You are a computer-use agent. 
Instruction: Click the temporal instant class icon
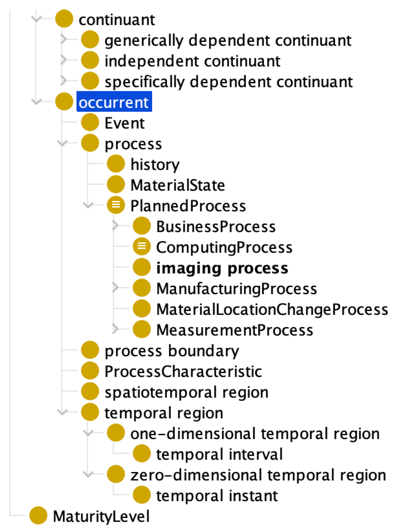click(141, 495)
